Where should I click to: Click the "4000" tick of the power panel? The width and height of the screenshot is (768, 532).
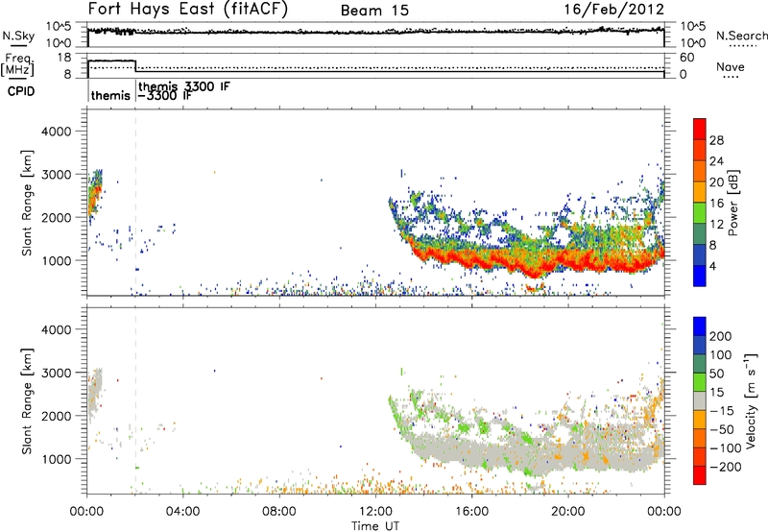[x=56, y=132]
